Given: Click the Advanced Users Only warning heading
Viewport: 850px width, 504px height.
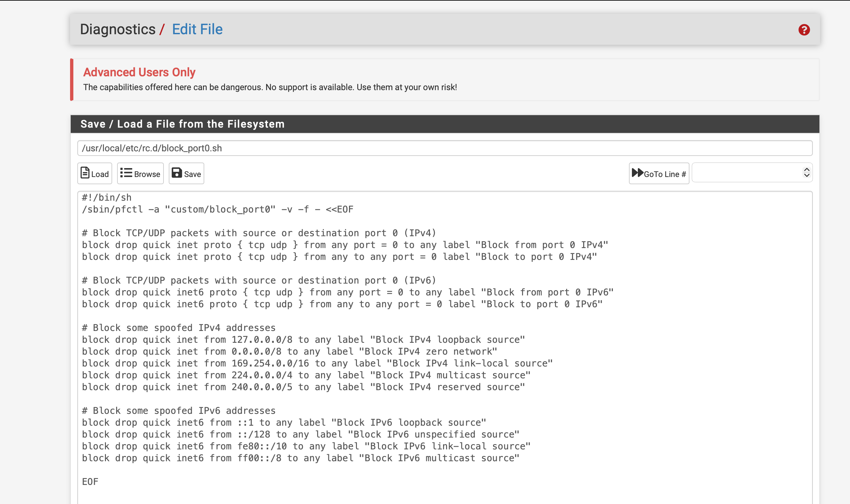Looking at the screenshot, I should click(139, 72).
